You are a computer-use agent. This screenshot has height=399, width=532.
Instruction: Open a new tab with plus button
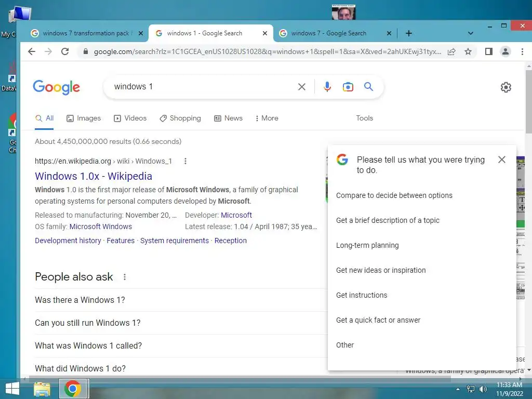click(409, 33)
